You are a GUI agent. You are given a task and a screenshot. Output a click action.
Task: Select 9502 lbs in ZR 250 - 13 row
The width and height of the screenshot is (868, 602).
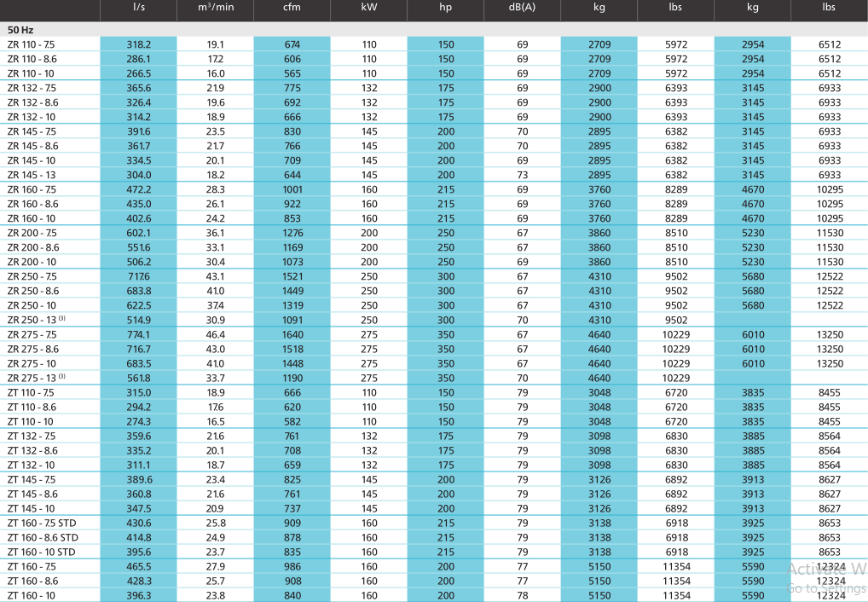pyautogui.click(x=676, y=320)
